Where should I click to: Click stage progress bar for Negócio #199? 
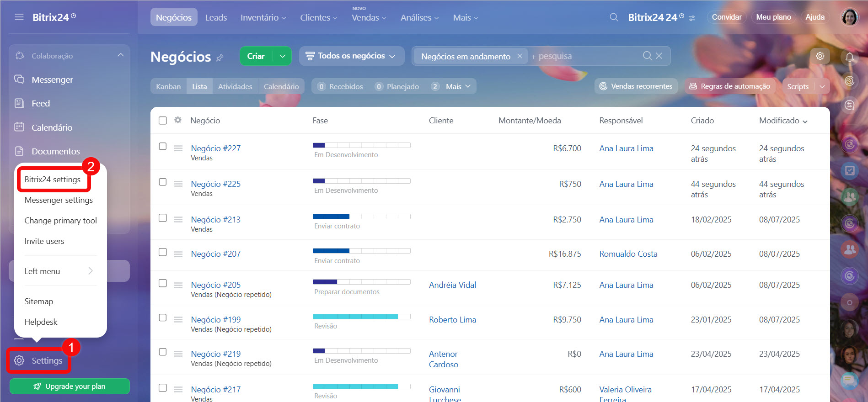362,317
